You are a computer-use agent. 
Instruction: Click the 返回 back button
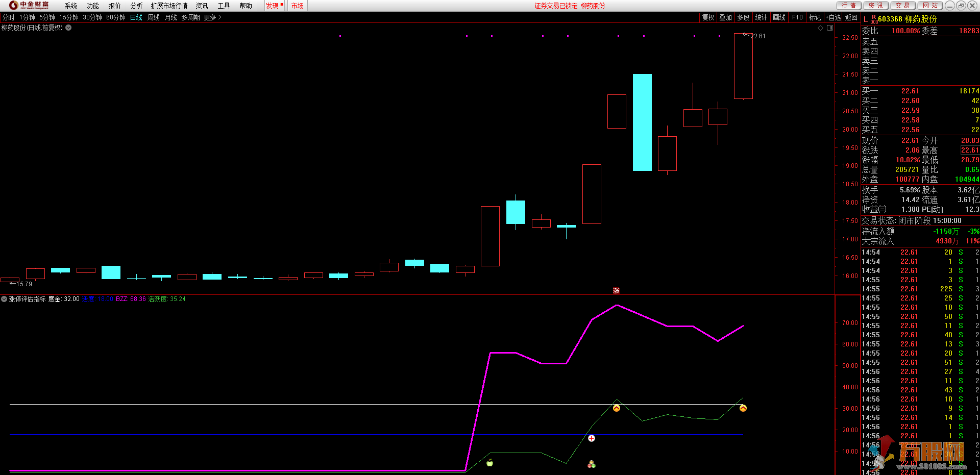point(851,17)
